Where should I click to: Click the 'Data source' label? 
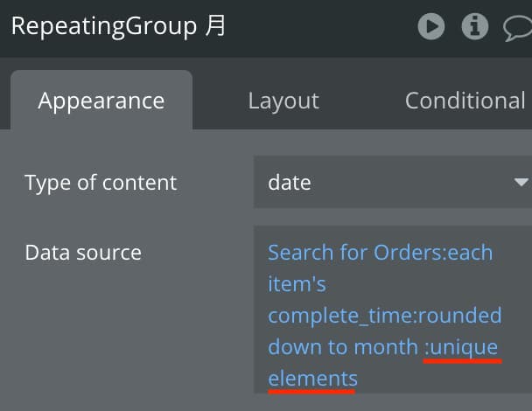coord(83,253)
